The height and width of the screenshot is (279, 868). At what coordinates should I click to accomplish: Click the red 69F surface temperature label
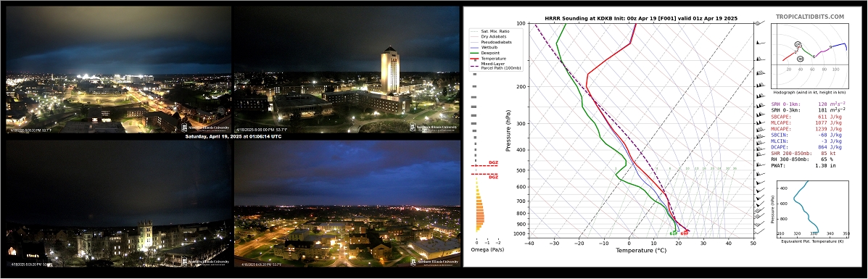coord(685,234)
